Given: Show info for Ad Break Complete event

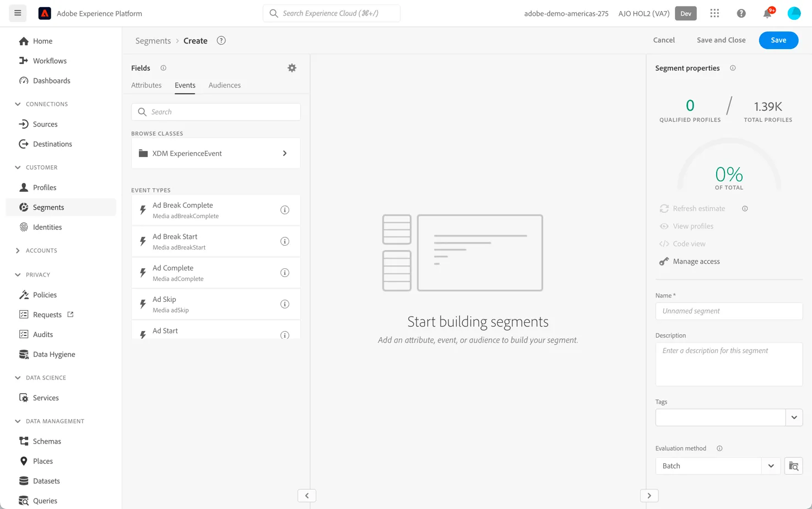Looking at the screenshot, I should point(285,210).
